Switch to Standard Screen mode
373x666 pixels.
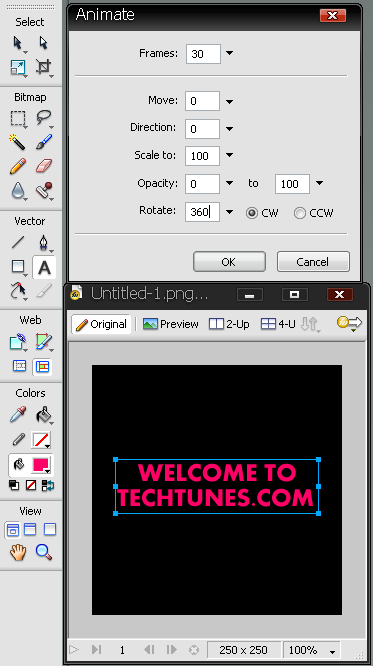coord(13,530)
